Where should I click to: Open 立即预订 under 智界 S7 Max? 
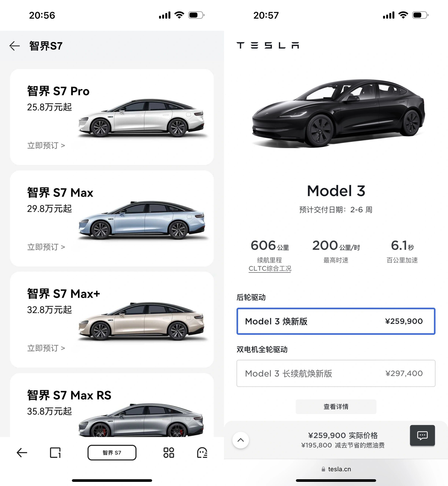click(46, 247)
